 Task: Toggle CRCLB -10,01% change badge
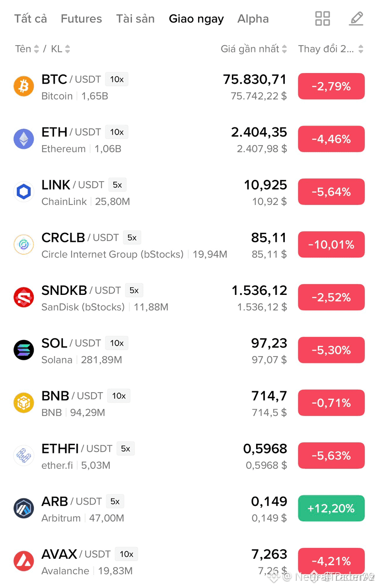tap(331, 245)
